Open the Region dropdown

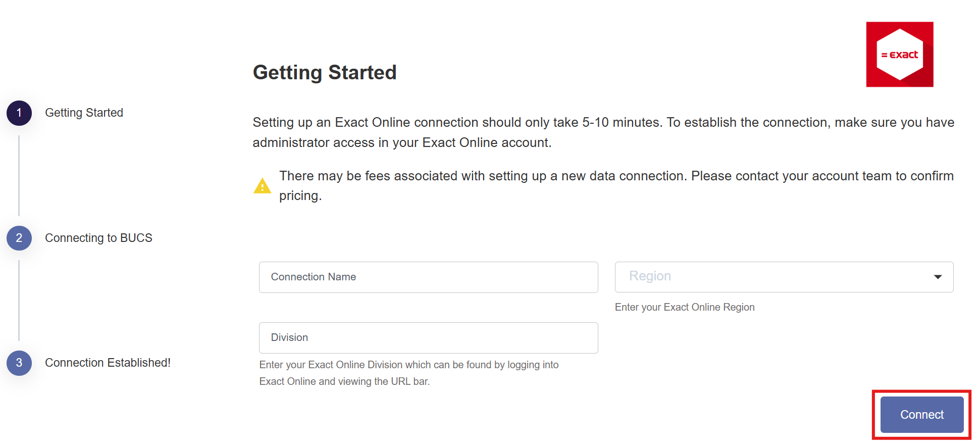pos(772,277)
